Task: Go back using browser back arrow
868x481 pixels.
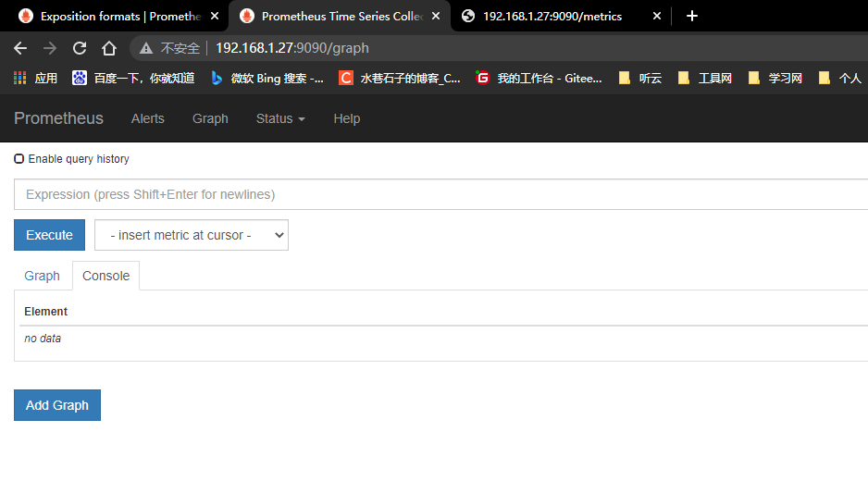Action: [20, 48]
